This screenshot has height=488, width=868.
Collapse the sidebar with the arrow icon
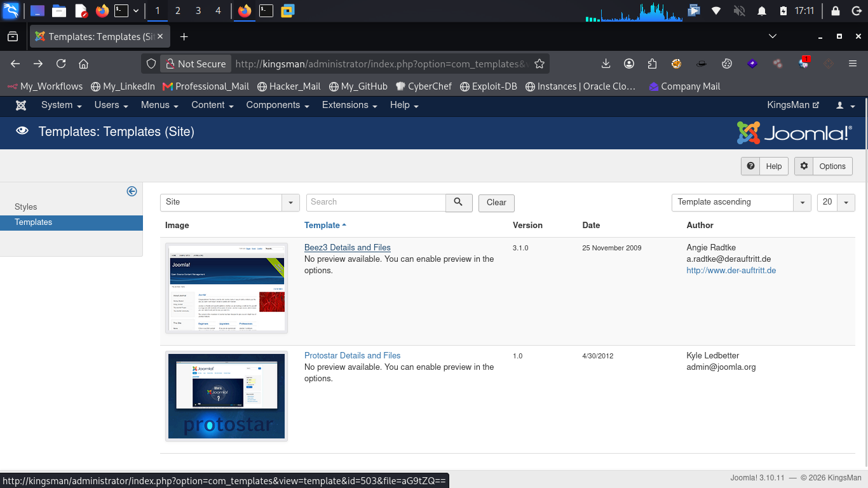click(x=132, y=191)
